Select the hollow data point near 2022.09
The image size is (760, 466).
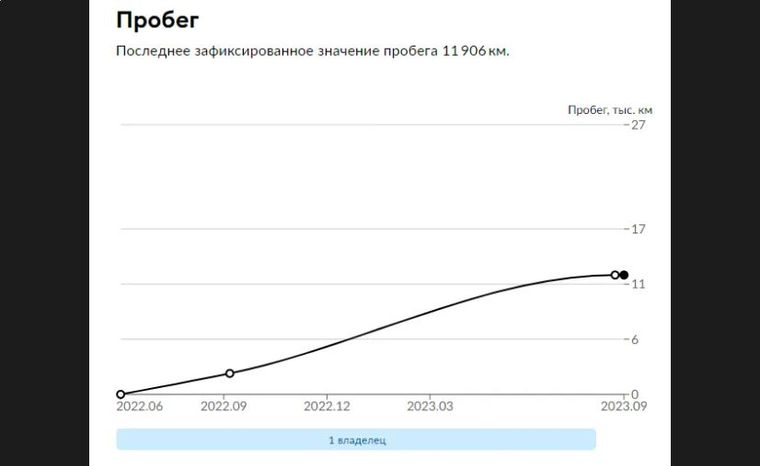[x=230, y=373]
